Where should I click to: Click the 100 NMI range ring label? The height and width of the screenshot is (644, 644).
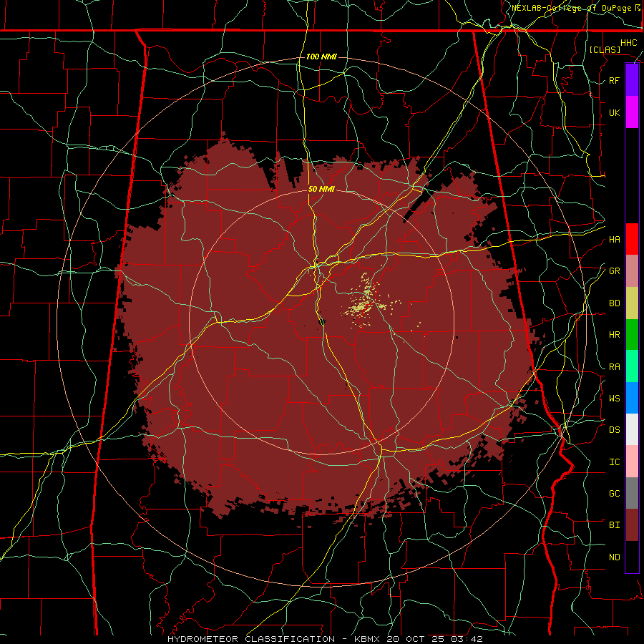[321, 57]
